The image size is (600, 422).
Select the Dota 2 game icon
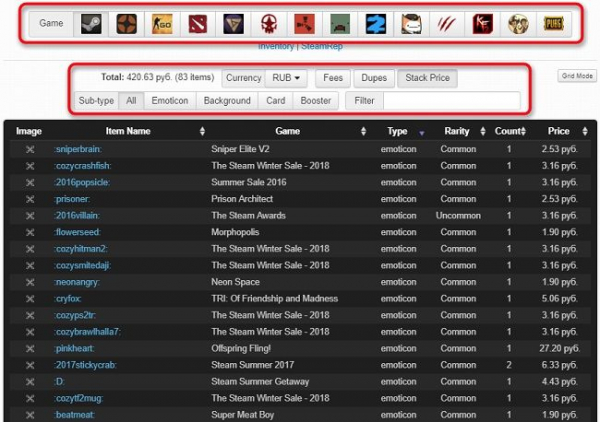tap(198, 24)
